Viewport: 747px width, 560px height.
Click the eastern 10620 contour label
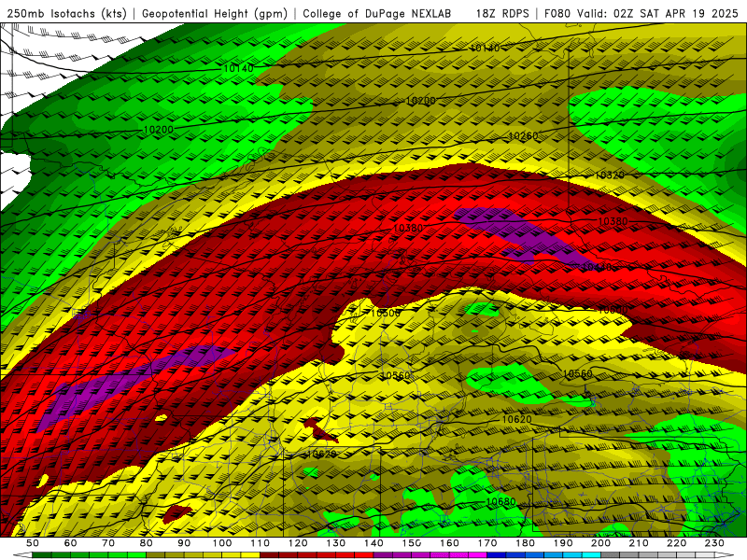tap(516, 419)
